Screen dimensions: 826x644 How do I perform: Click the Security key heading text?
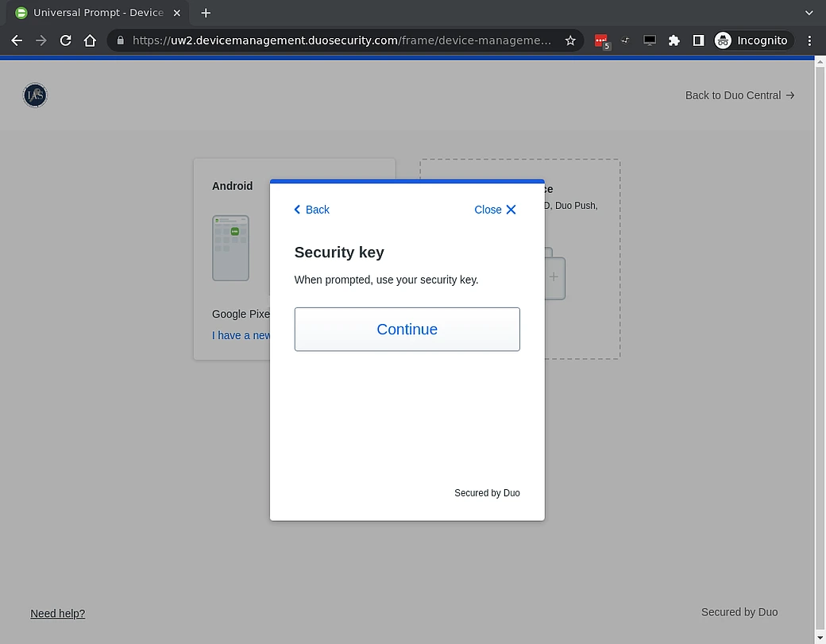click(x=339, y=253)
